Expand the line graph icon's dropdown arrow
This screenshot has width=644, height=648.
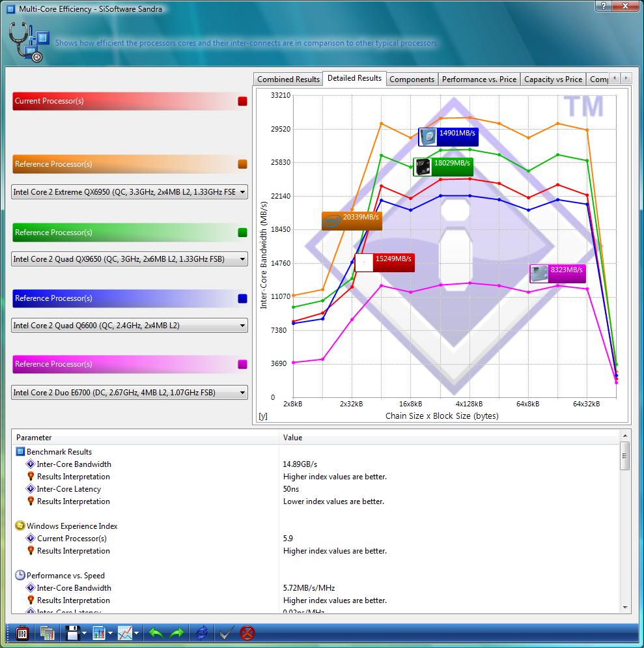[136, 633]
